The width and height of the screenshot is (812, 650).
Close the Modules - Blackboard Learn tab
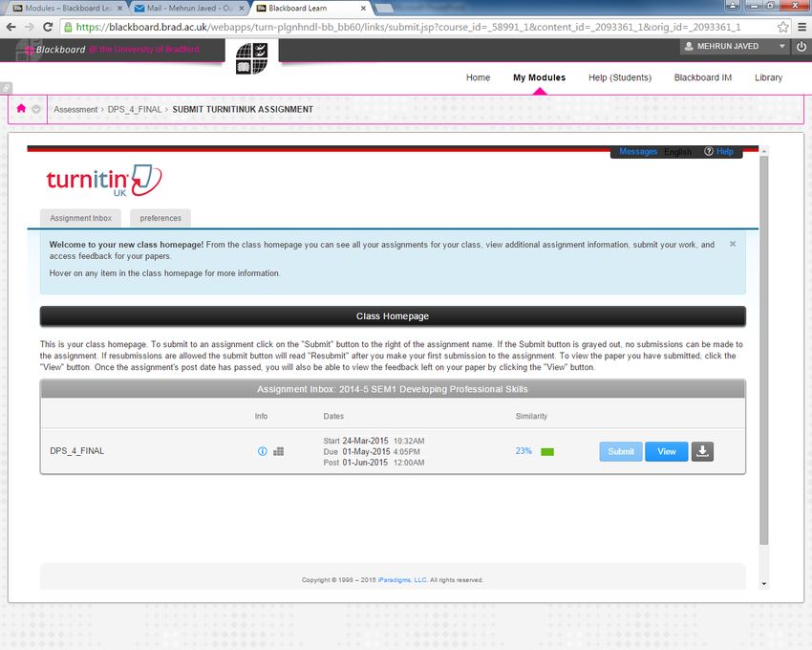point(119,9)
